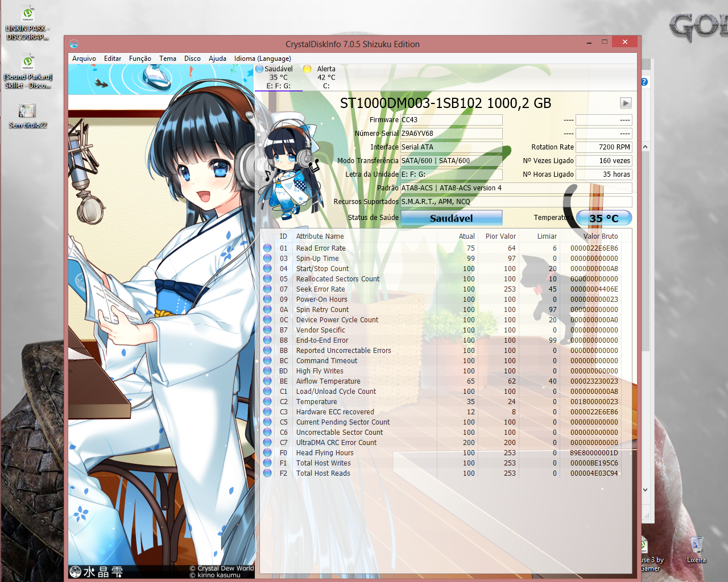This screenshot has height=582, width=728.
Task: Click status orb for Reallocated Sectors Count
Action: point(267,279)
